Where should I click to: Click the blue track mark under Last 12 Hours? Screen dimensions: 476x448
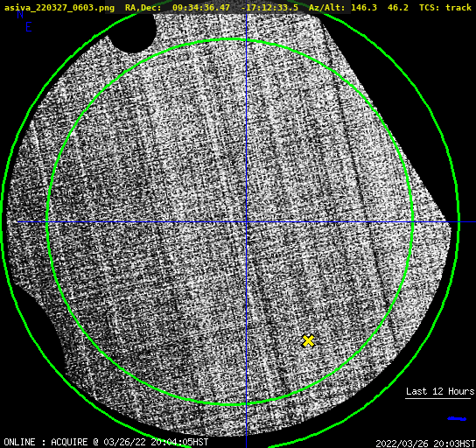[457, 419]
